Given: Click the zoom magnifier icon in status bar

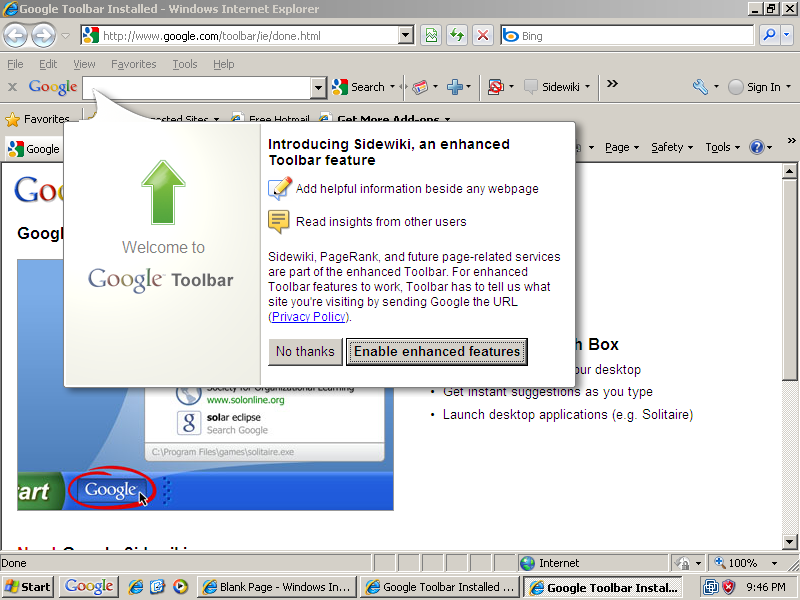Looking at the screenshot, I should pyautogui.click(x=720, y=563).
